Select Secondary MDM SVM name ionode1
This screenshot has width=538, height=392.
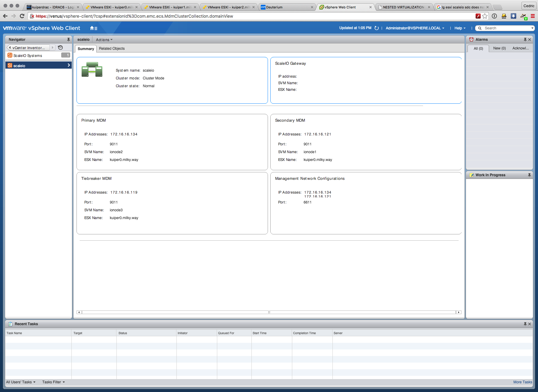(x=310, y=152)
